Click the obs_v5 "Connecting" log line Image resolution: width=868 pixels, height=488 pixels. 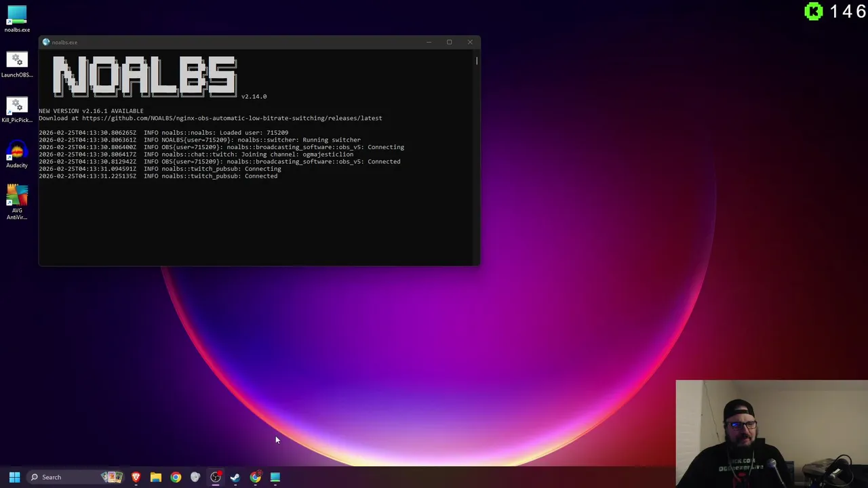pyautogui.click(x=221, y=147)
